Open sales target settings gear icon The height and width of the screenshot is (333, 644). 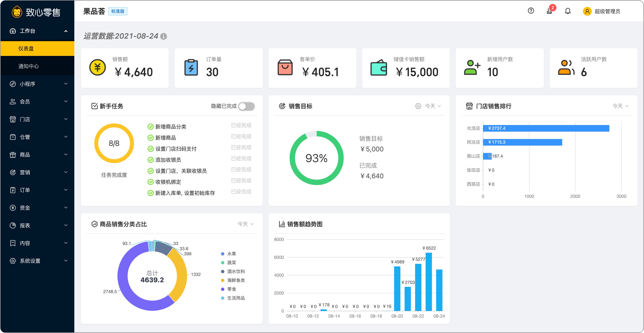[418, 106]
